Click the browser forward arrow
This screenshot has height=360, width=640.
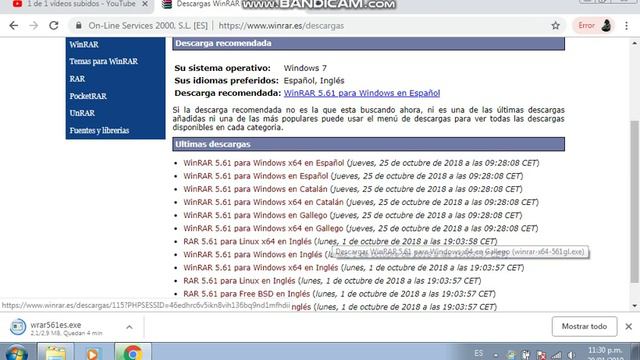(33, 26)
